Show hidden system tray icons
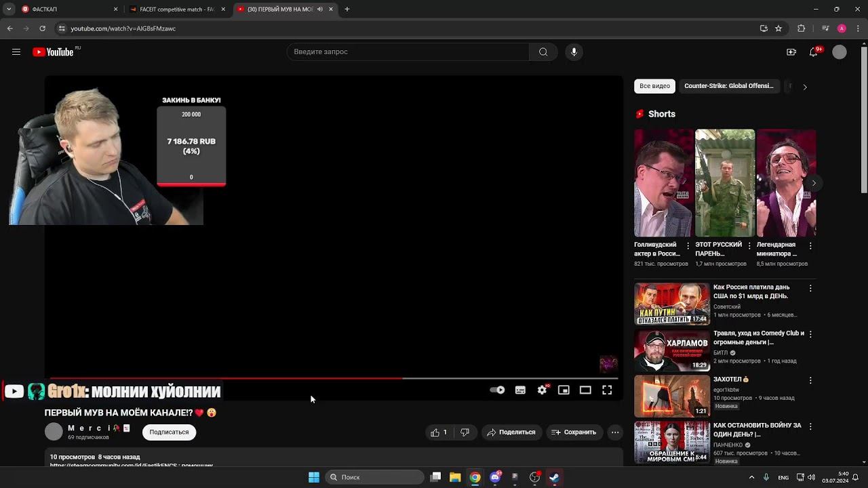868x488 pixels. [x=752, y=477]
